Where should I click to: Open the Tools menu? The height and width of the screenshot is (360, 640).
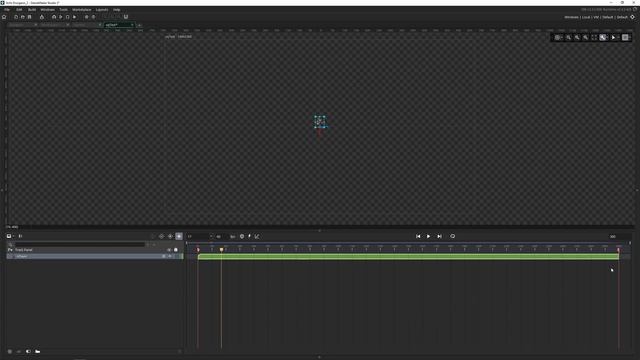pyautogui.click(x=63, y=9)
